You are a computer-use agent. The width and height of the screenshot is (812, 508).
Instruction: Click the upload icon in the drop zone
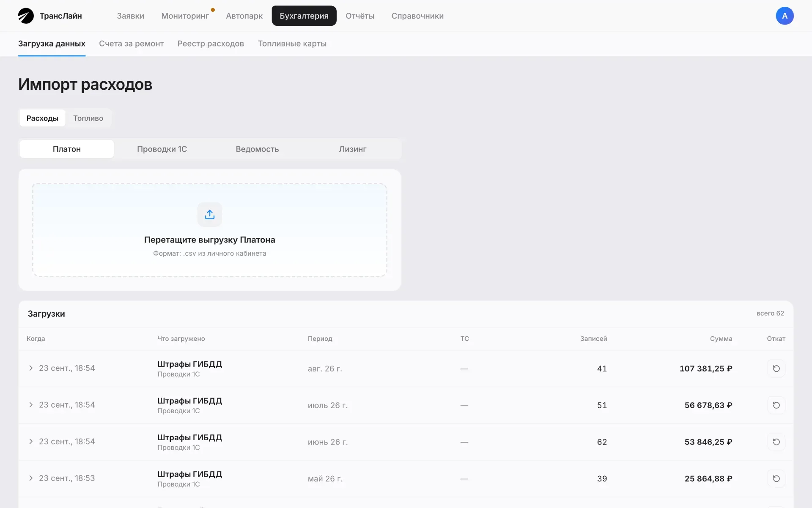pyautogui.click(x=210, y=215)
